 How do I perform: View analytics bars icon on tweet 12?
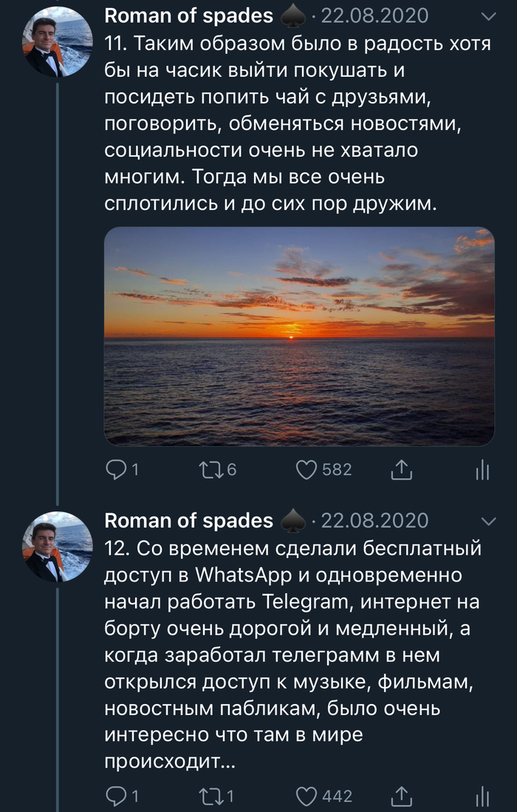[x=483, y=796]
